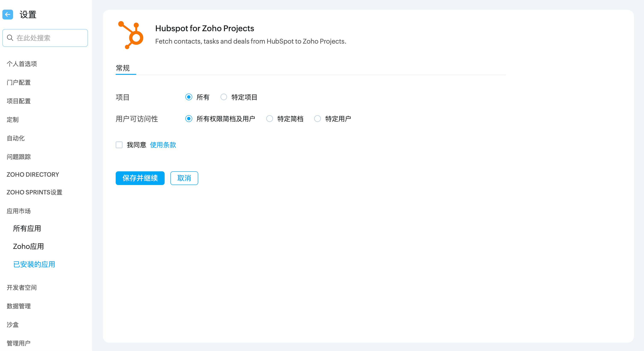Select the 所有 projects radio button
Viewport: 644px width, 351px height.
click(x=189, y=97)
